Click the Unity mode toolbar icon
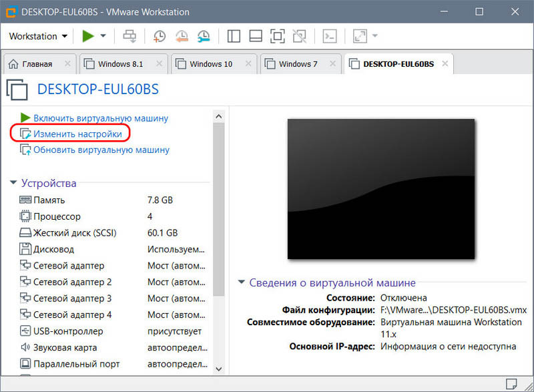This screenshot has width=534, height=392. (x=299, y=36)
